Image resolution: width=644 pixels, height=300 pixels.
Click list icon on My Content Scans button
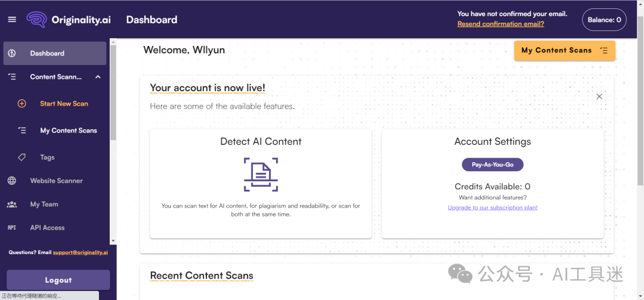pos(603,50)
